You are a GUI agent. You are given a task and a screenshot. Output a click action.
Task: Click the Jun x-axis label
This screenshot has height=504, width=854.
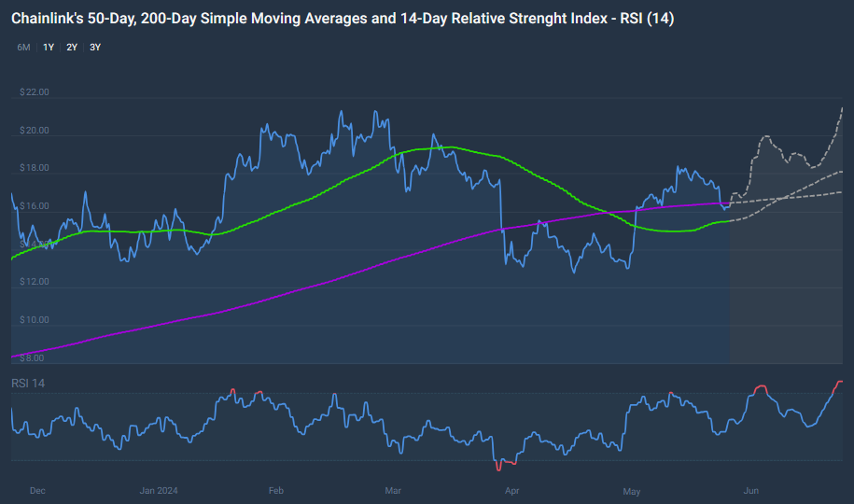click(x=750, y=490)
